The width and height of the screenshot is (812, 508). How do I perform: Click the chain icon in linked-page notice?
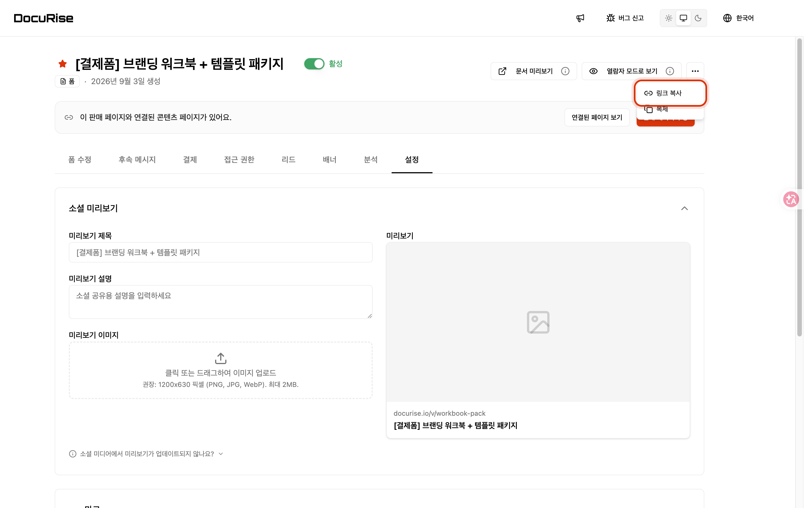[x=69, y=117]
